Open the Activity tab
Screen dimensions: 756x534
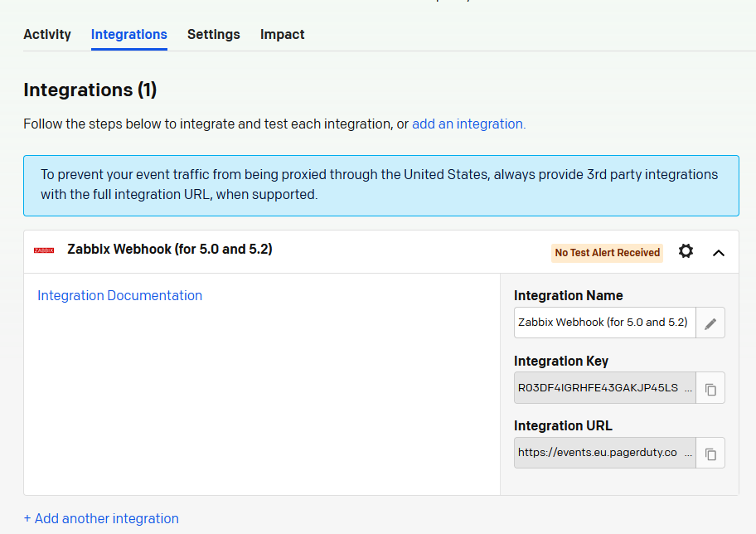tap(47, 35)
